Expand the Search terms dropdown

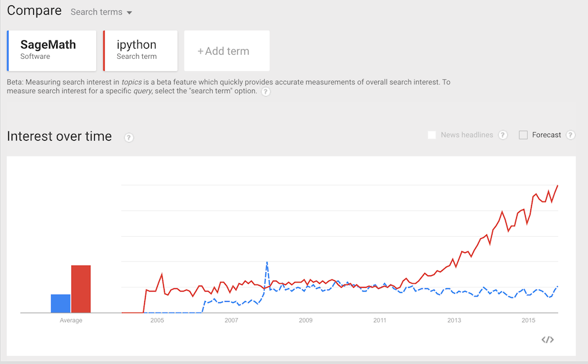(101, 12)
